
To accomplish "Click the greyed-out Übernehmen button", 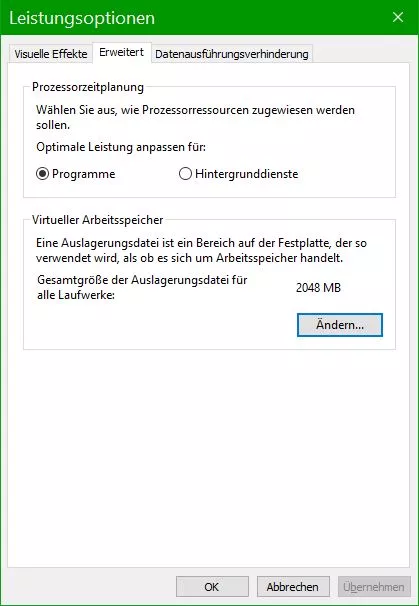I will (x=374, y=587).
